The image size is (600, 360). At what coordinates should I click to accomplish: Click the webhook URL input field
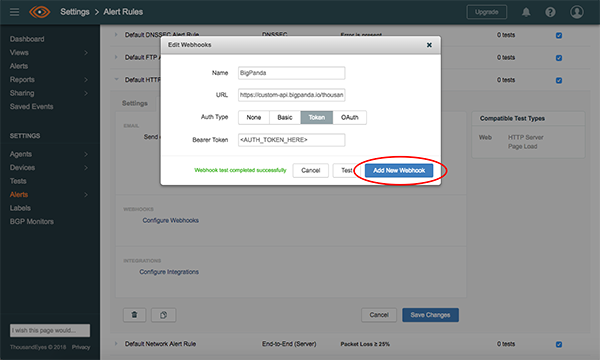(x=291, y=95)
